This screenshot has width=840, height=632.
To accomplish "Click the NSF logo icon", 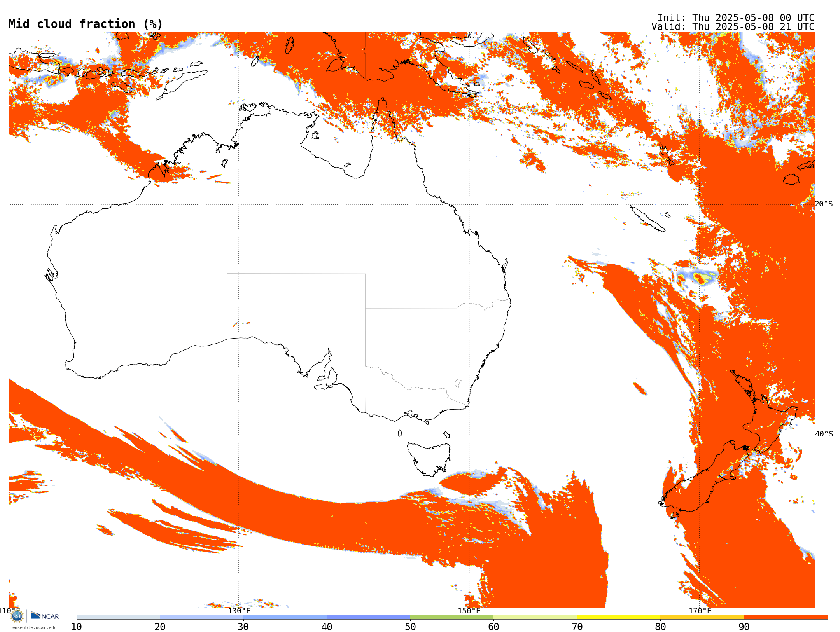I will point(17,616).
